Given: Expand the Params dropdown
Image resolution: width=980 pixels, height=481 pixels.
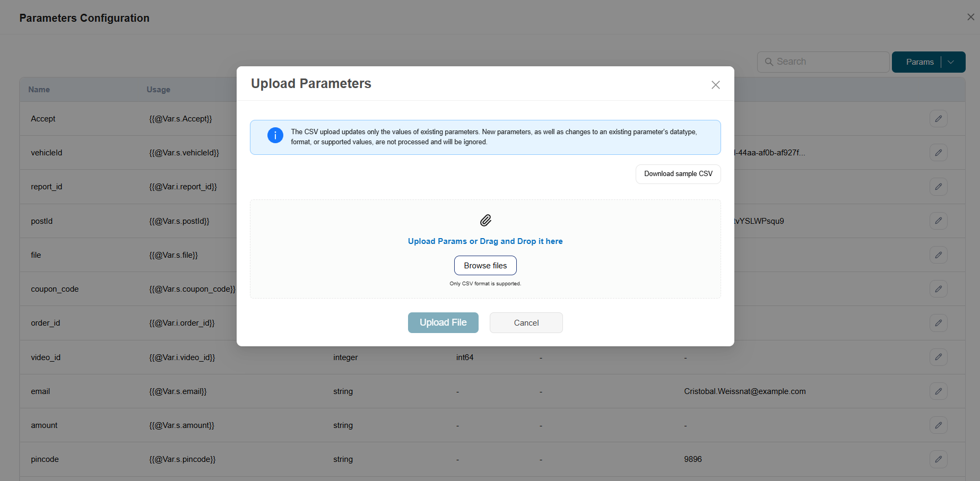Looking at the screenshot, I should click(951, 62).
